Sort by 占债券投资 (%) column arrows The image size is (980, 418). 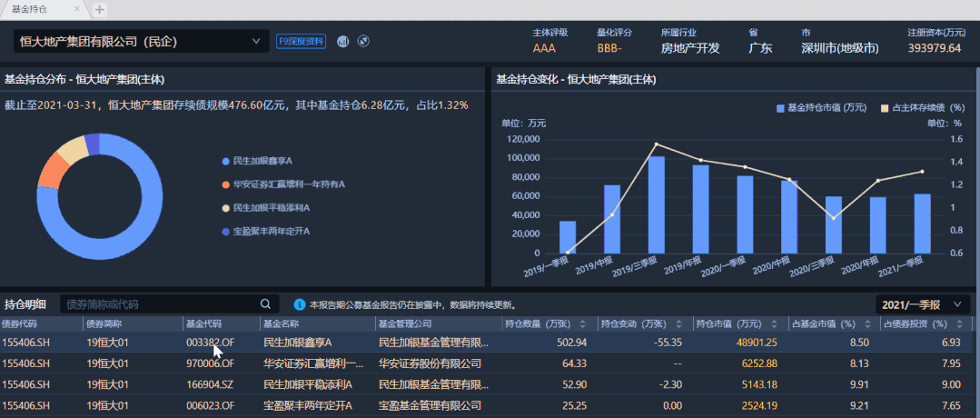[x=959, y=324]
